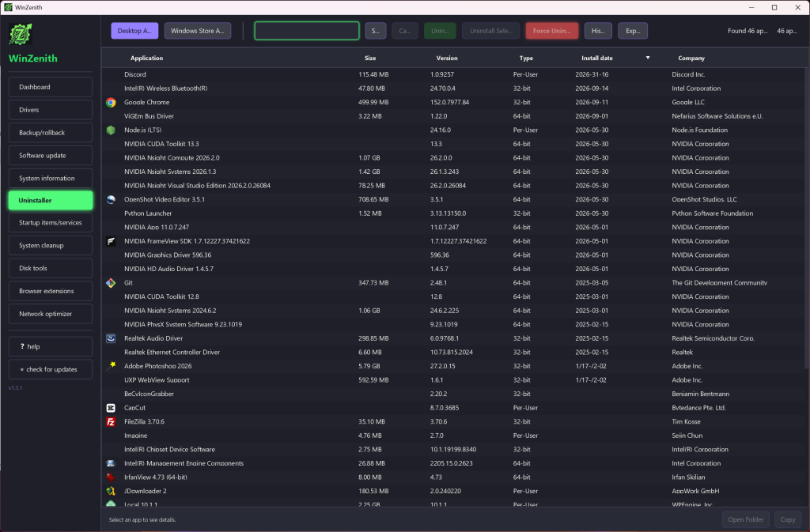Switch to Windows Store Apps tab

(x=197, y=31)
